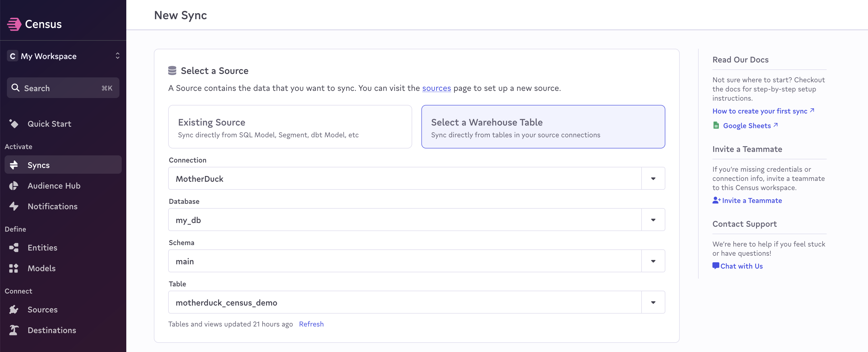Screen dimensions: 868x352
Task: Open the sources page link
Action: pos(436,88)
